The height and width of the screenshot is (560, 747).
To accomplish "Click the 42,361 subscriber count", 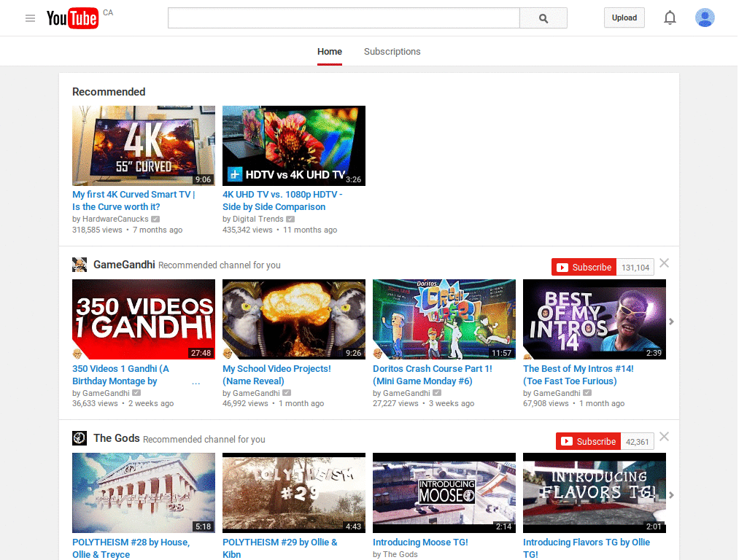I will (x=637, y=442).
